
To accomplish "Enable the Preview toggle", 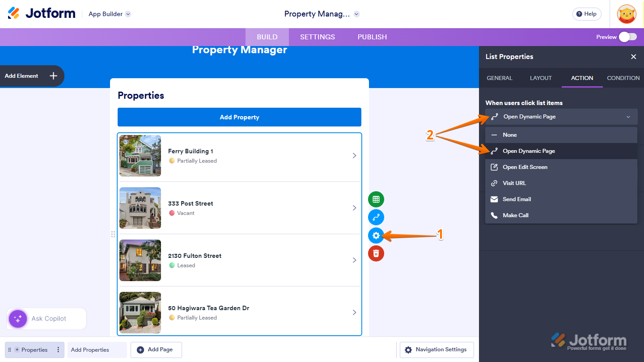I will (627, 37).
